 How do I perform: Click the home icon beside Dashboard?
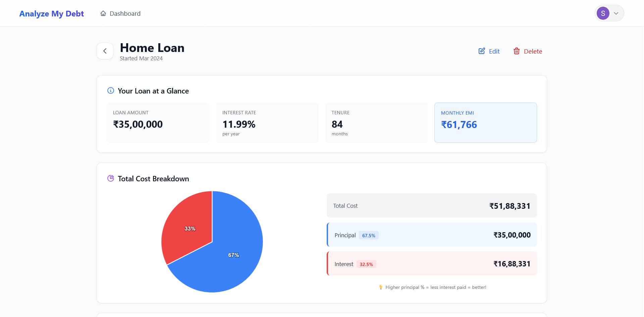pyautogui.click(x=103, y=13)
